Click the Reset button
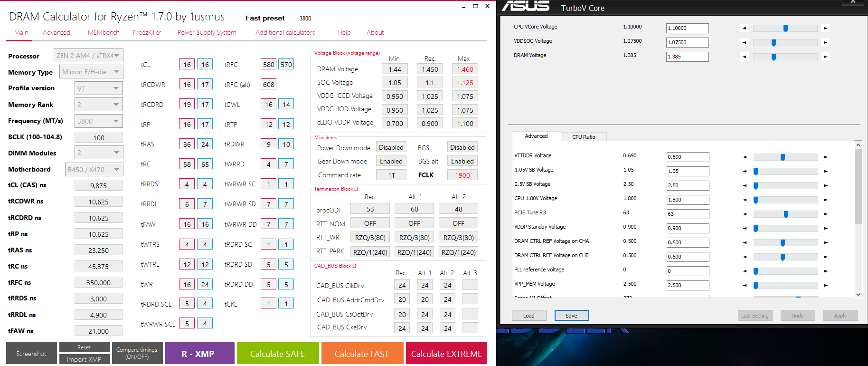The width and height of the screenshot is (868, 366). coord(84,347)
